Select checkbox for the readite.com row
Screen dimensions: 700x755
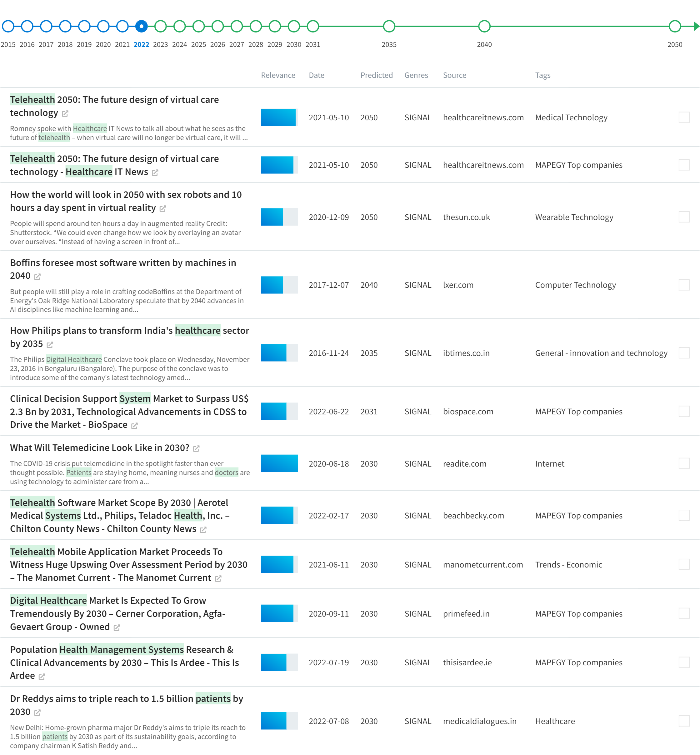(x=684, y=463)
